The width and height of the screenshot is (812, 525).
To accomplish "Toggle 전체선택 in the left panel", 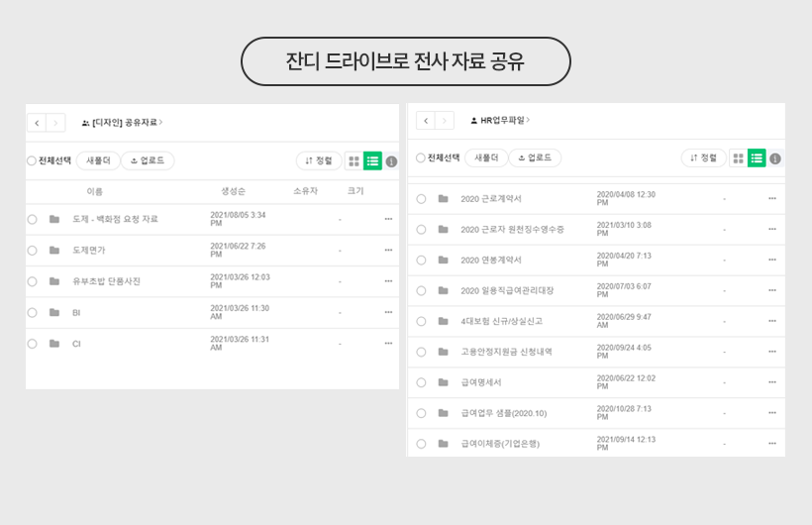I will [32, 160].
